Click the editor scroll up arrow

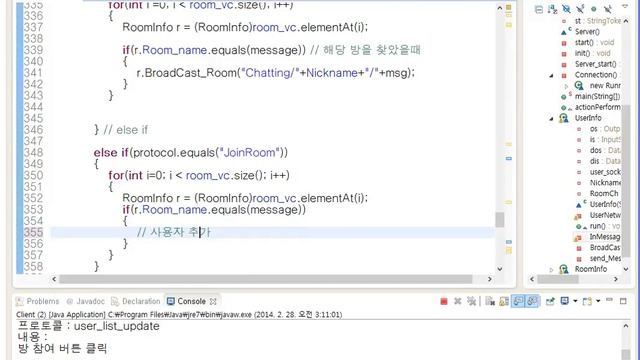click(500, 8)
